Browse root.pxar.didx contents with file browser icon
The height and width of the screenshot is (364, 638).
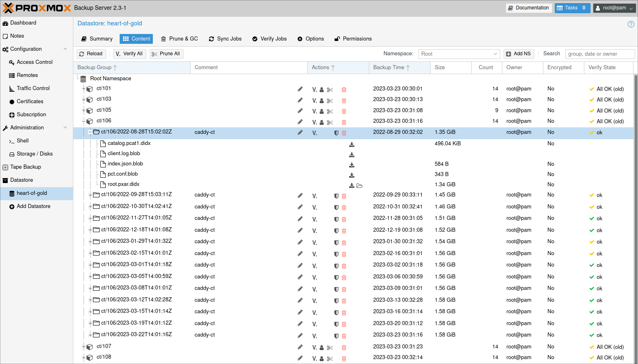coord(359,185)
